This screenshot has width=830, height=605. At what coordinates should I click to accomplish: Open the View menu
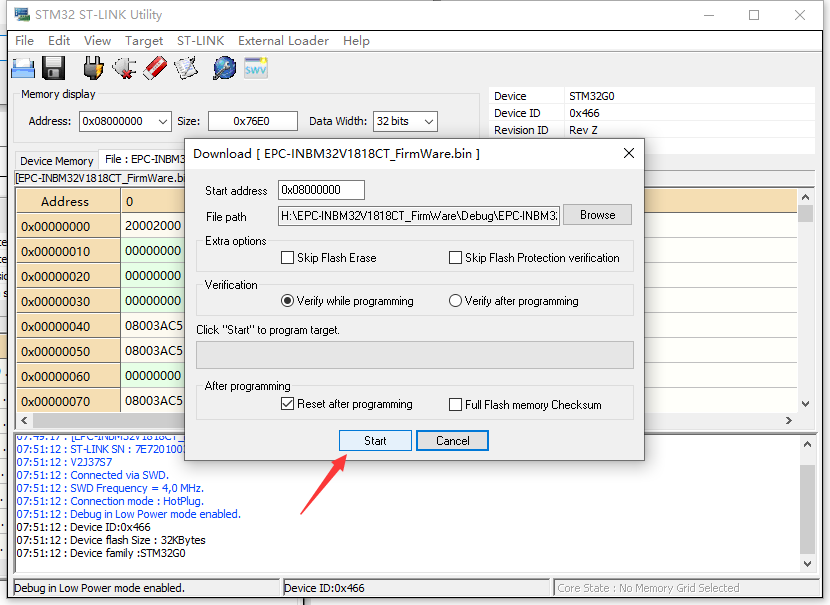pos(97,41)
